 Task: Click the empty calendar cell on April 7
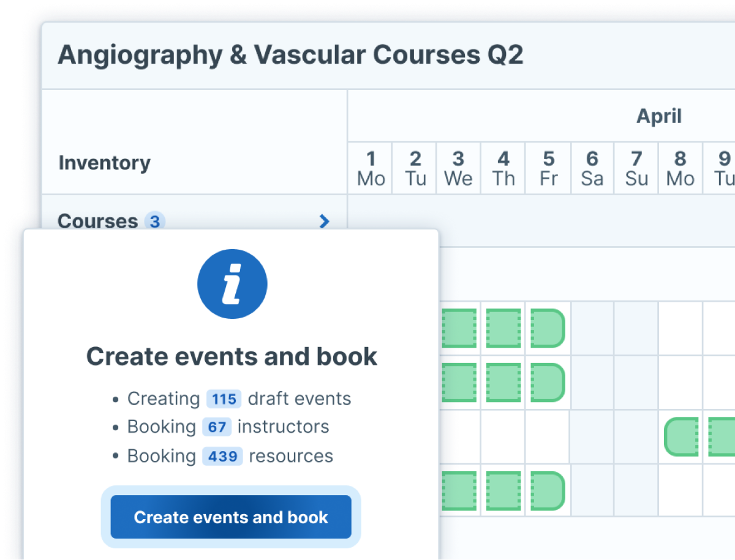pos(635,328)
